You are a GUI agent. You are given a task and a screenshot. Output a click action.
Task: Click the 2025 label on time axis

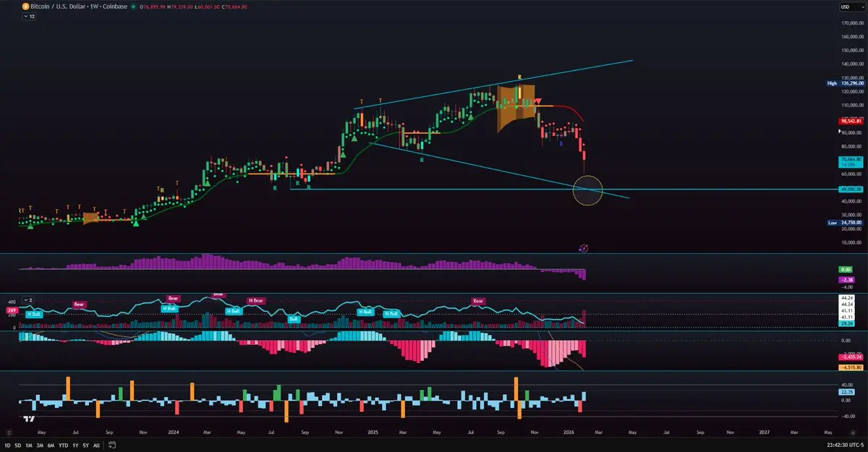[x=373, y=431]
